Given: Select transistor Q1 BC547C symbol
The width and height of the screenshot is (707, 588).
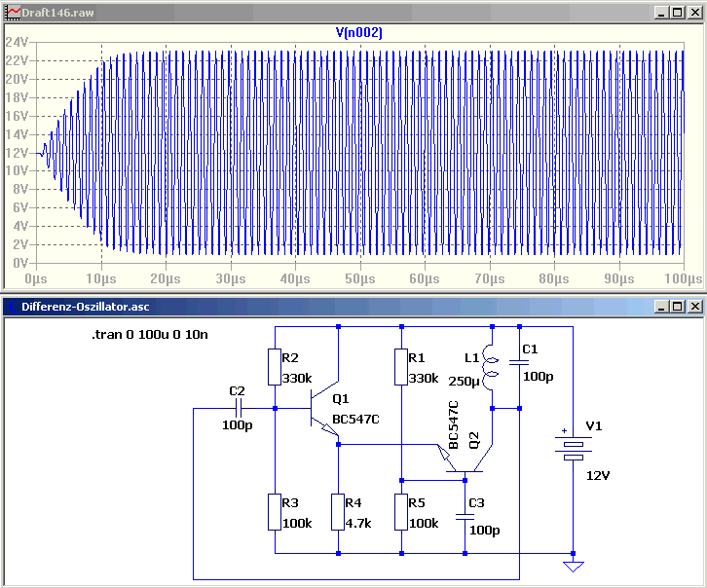Looking at the screenshot, I should tap(324, 409).
